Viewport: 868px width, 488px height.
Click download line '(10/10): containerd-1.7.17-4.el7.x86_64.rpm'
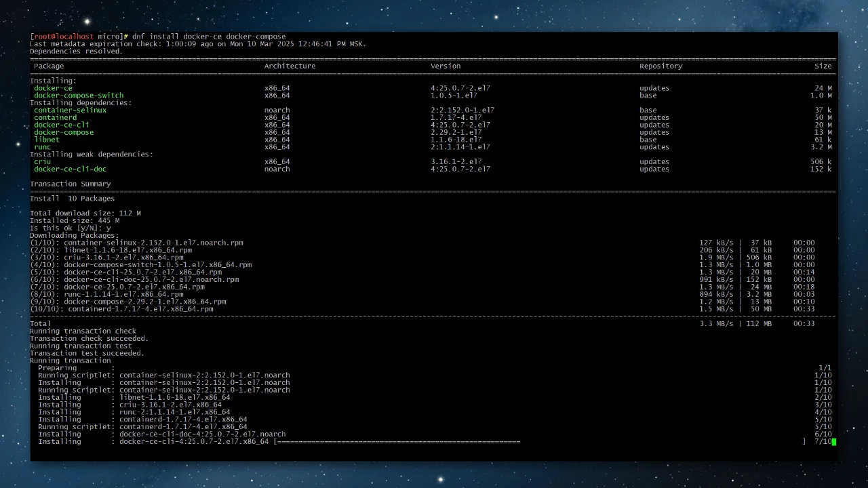(x=122, y=309)
